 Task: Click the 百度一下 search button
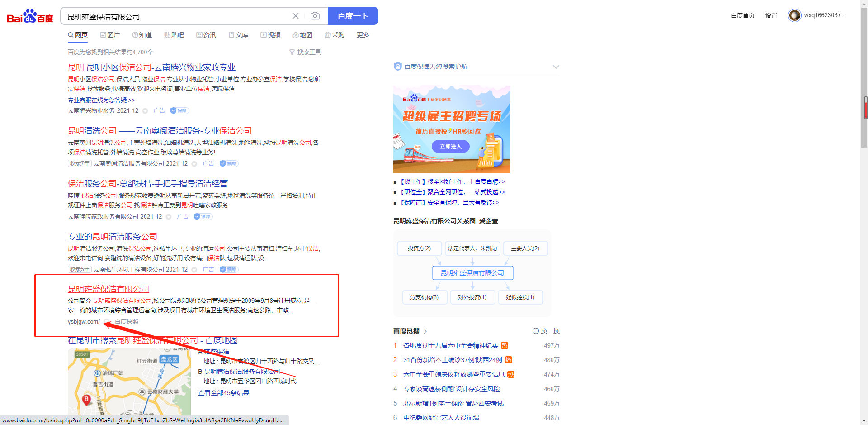[353, 16]
